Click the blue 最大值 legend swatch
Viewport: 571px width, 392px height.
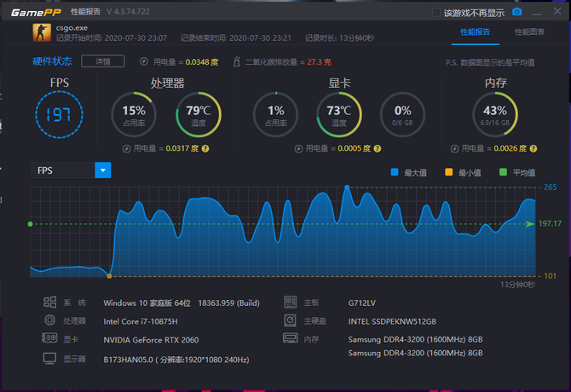[x=395, y=172]
